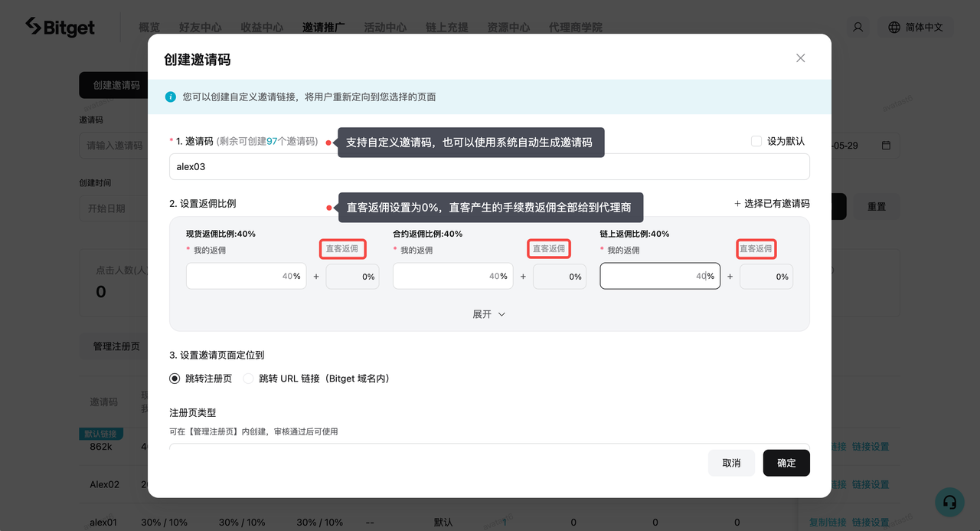Image resolution: width=980 pixels, height=531 pixels.
Task: Select 跳转 URL 链接 radio option
Action: pyautogui.click(x=248, y=379)
